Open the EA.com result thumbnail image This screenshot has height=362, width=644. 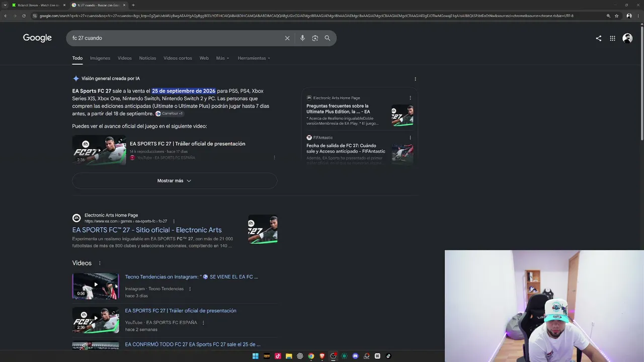pos(263,229)
